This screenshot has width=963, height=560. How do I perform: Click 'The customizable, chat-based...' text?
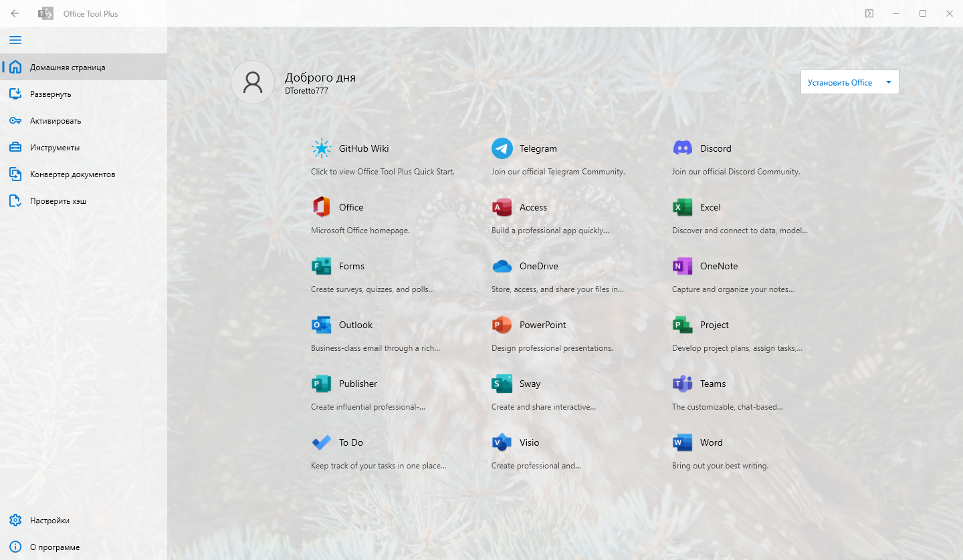click(x=728, y=407)
